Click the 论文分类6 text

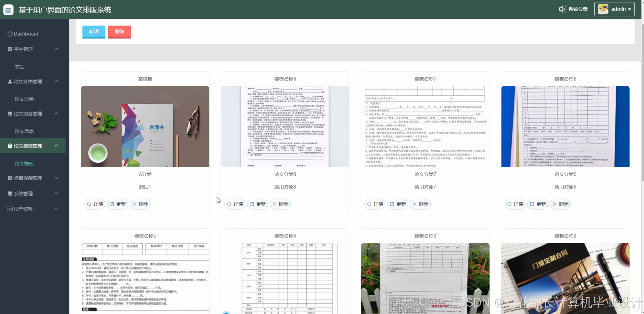[565, 174]
